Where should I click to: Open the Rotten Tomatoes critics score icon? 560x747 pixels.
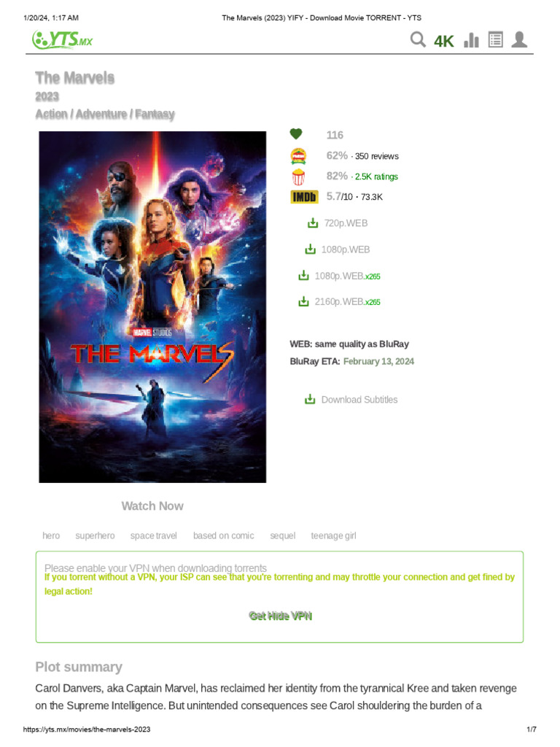click(298, 156)
